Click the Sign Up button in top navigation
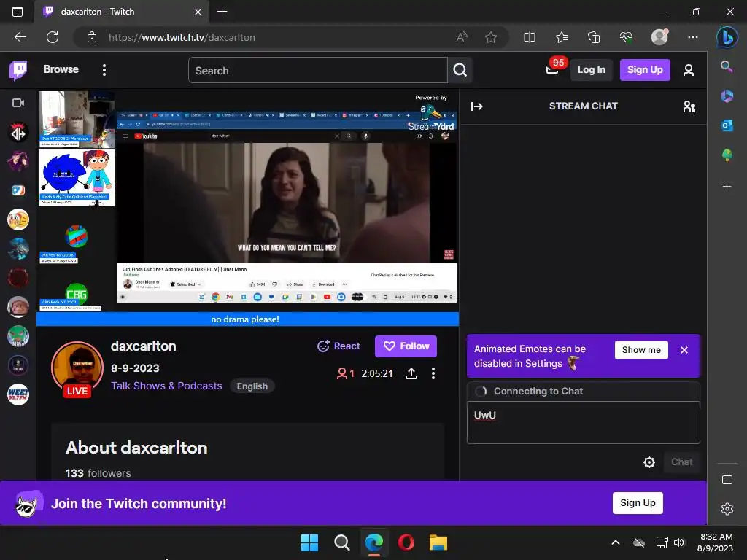 (x=645, y=70)
